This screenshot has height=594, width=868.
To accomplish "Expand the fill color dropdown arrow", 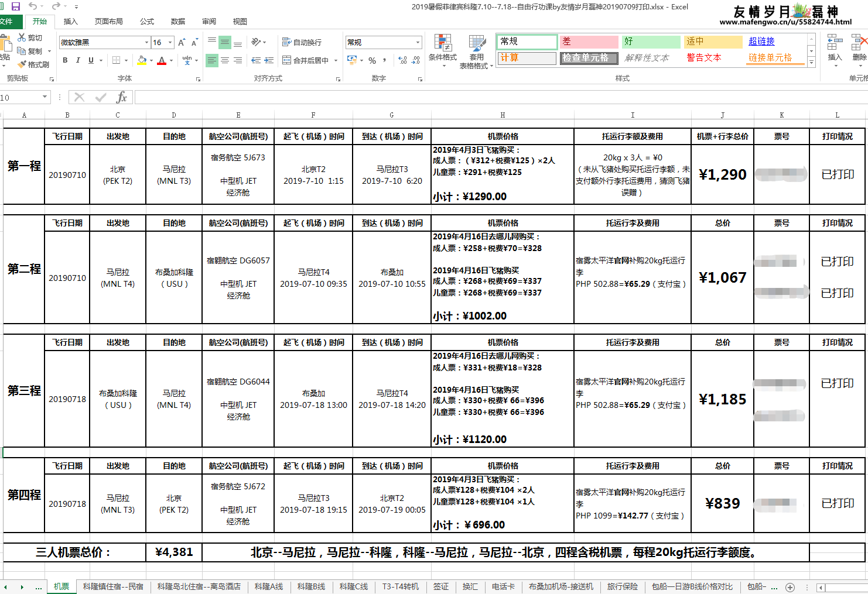I will [x=151, y=60].
